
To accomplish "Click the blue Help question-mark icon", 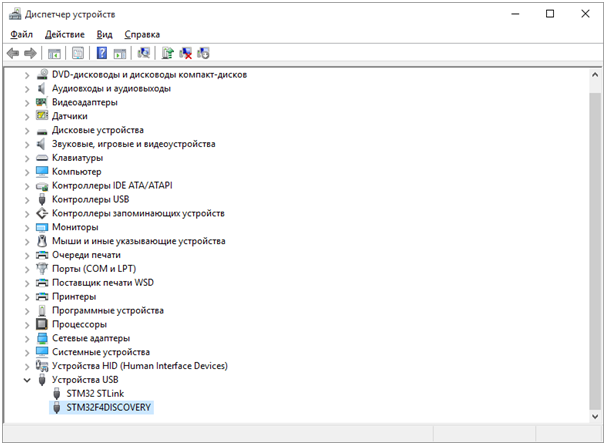I will [102, 53].
